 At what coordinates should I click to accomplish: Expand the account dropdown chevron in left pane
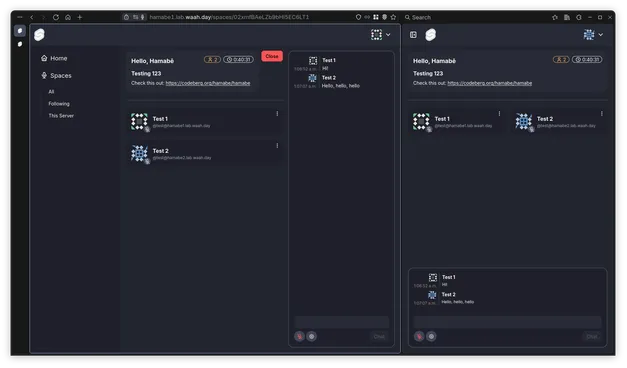pos(388,35)
